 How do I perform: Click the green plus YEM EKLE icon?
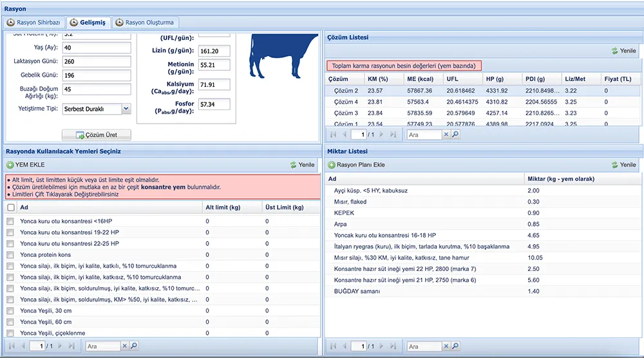(10, 165)
